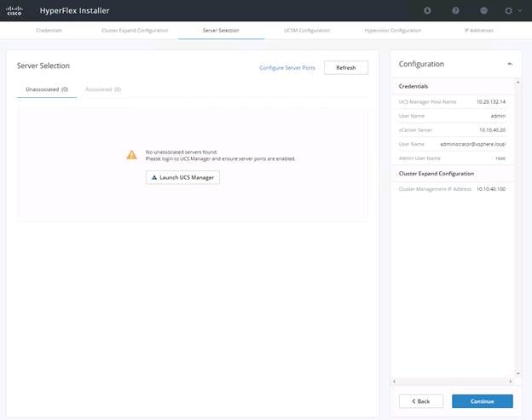
Task: Click administrator@vsphere.local user name value
Action: coord(473,144)
